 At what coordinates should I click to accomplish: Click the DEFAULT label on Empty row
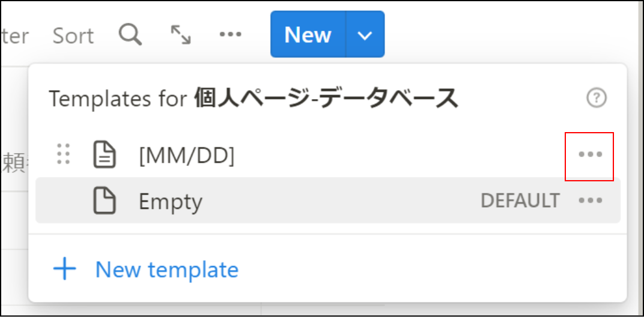coord(520,201)
